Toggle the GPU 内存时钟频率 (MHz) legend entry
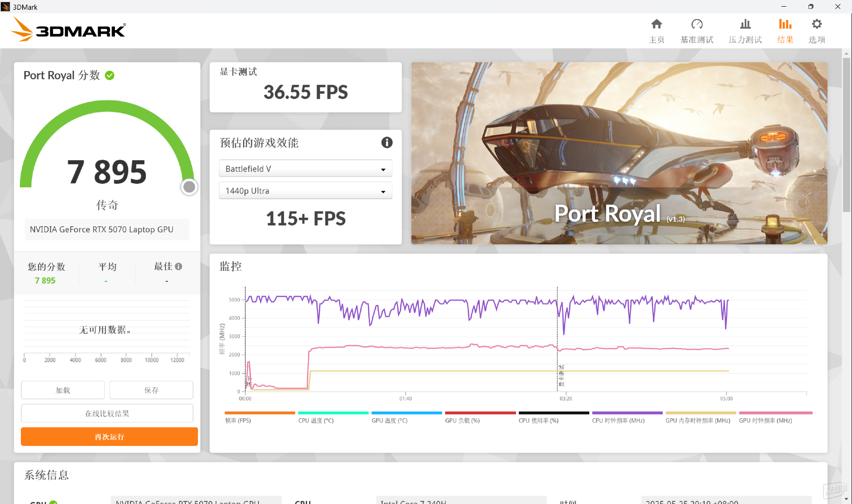 click(x=701, y=417)
